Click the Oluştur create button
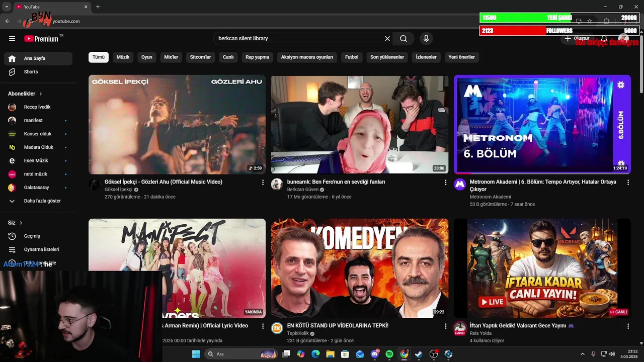 coord(577,39)
